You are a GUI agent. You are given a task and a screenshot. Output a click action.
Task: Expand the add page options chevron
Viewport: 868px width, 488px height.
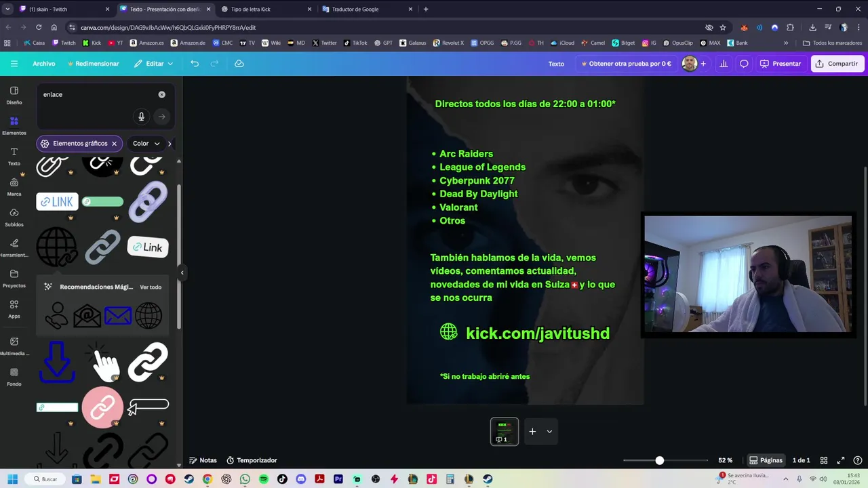pos(549,431)
